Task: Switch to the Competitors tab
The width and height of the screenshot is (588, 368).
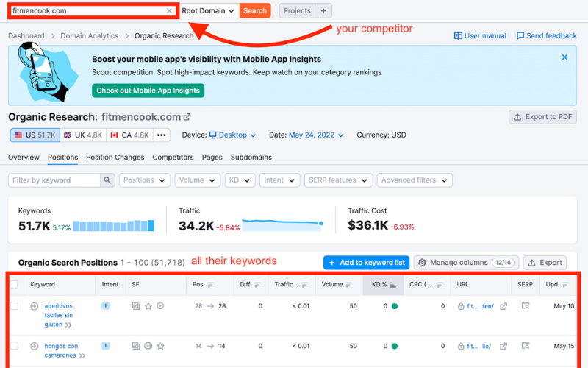Action: (173, 158)
